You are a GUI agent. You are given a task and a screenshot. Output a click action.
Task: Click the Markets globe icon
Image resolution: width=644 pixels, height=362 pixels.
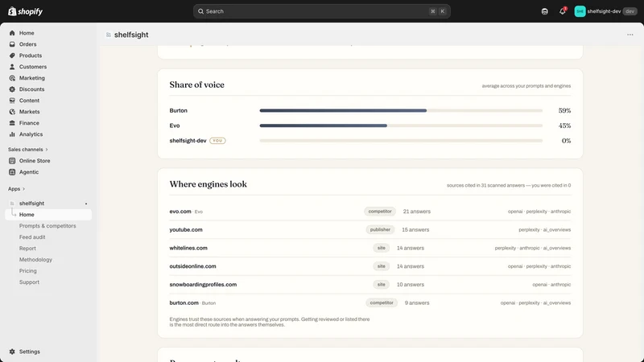[12, 112]
